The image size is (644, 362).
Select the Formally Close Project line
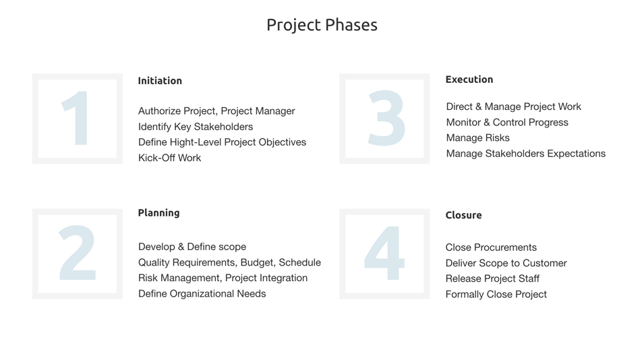click(496, 295)
